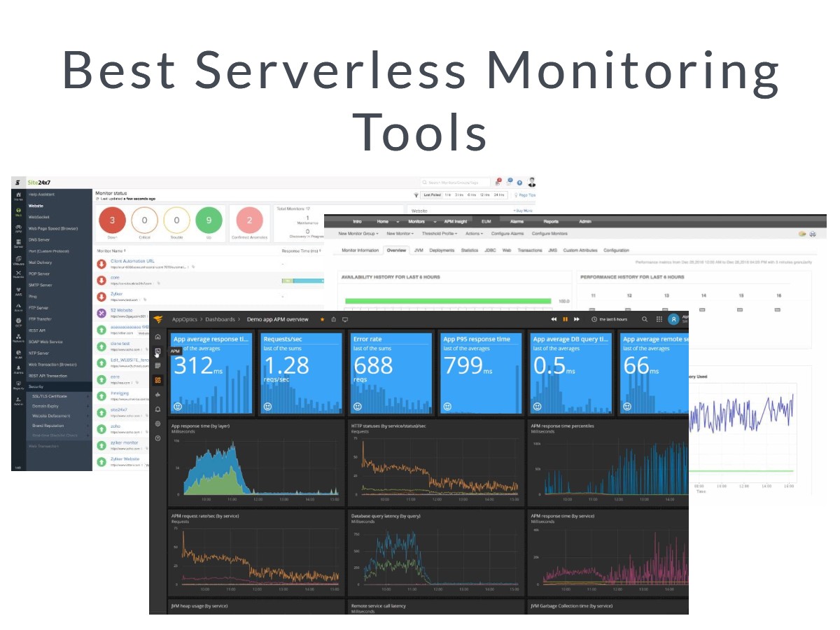Click the Dashboards breadcrumb link in AppOptics
This screenshot has height=630, width=840.
click(220, 320)
